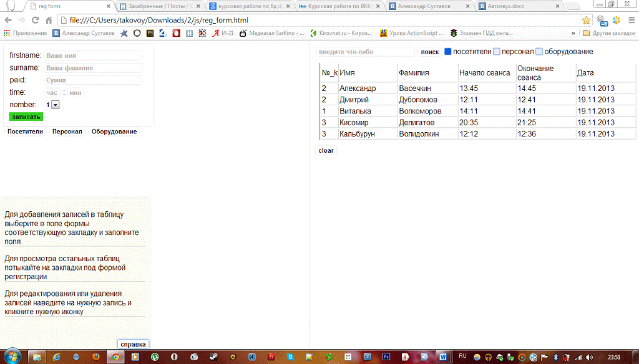Open the blue star bookmark icon
Screen dimensions: 639x364
[124, 33]
